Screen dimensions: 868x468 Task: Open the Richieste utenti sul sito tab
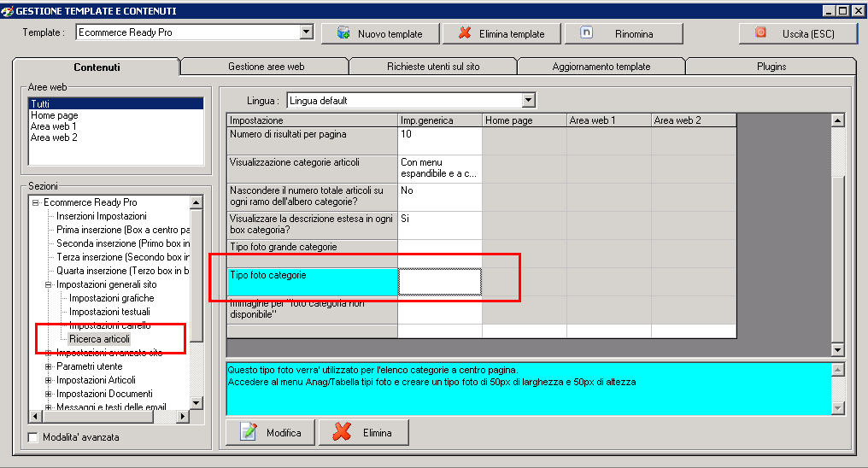(433, 67)
